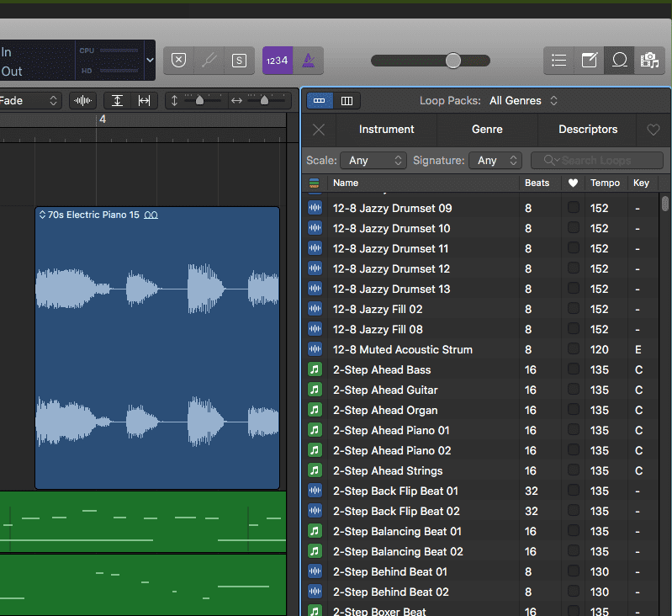672x616 pixels.
Task: Sort loops by favorites heart column
Action: pyautogui.click(x=573, y=183)
